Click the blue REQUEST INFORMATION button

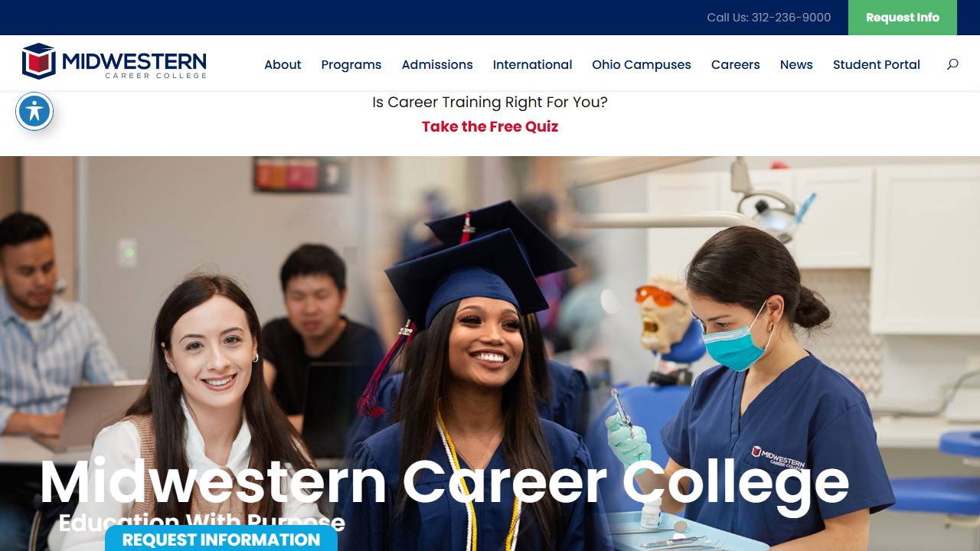coord(221,538)
